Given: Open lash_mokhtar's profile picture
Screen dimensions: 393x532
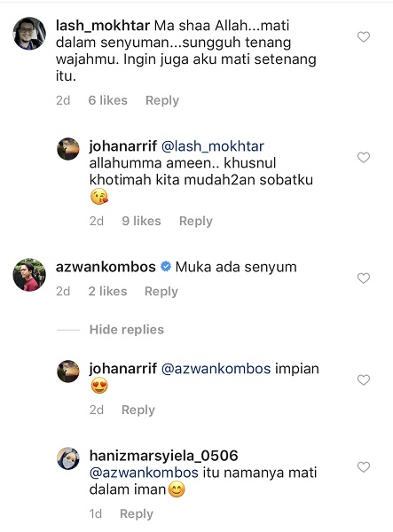Looking at the screenshot, I should coord(29,34).
